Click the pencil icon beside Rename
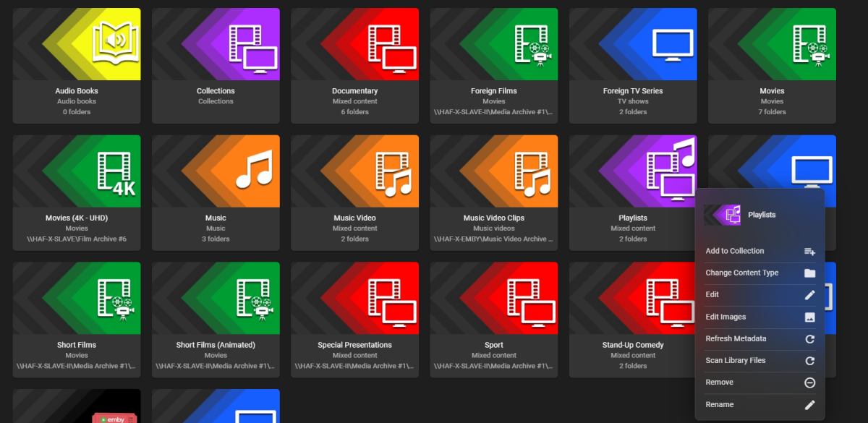Image resolution: width=868 pixels, height=423 pixels. pos(809,404)
